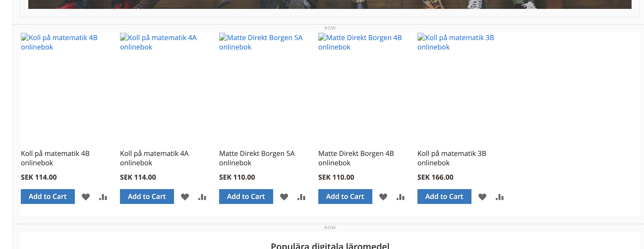
Task: Add Matte Direkt Borgen 5A to wishlist
Action: [284, 197]
